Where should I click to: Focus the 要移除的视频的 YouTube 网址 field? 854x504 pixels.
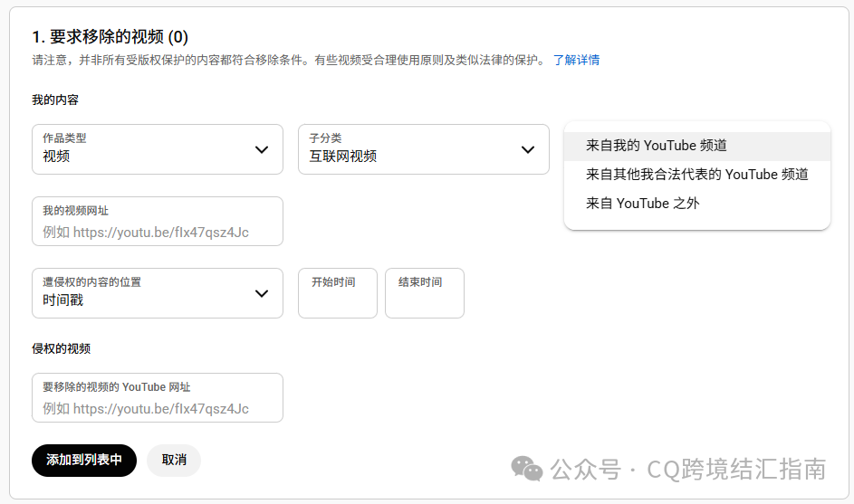point(158,397)
